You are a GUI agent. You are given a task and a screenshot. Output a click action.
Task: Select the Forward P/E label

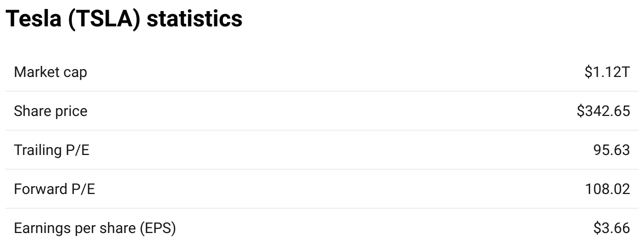(54, 189)
